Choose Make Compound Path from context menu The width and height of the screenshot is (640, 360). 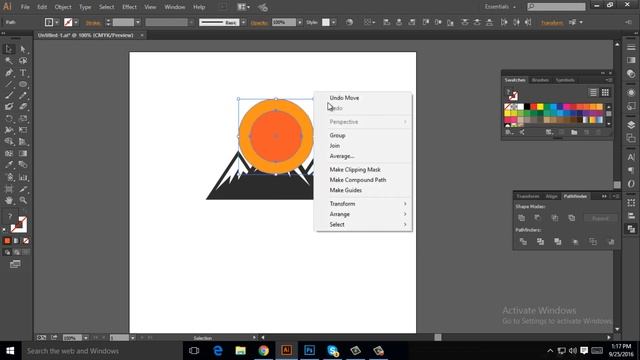point(363,180)
